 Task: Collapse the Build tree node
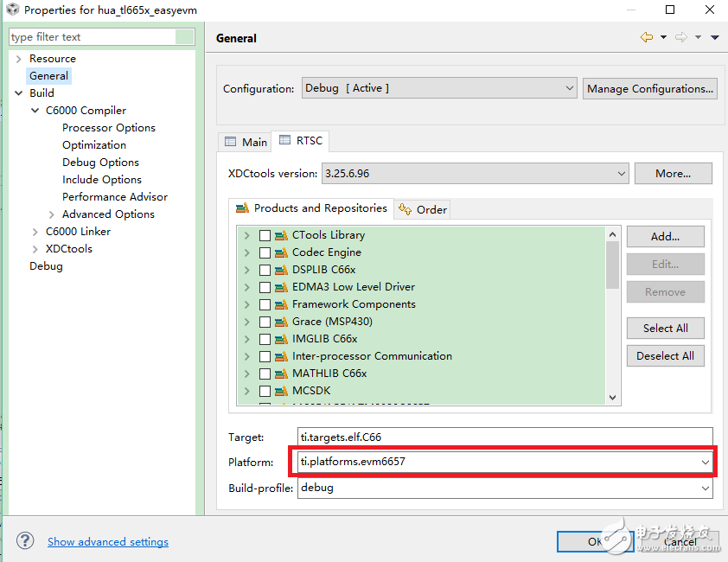pos(18,93)
